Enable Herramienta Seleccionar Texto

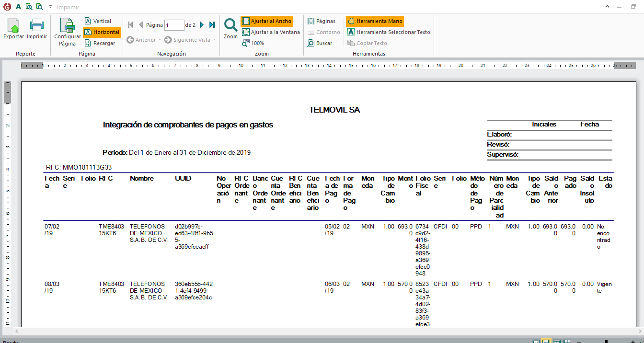tap(389, 32)
